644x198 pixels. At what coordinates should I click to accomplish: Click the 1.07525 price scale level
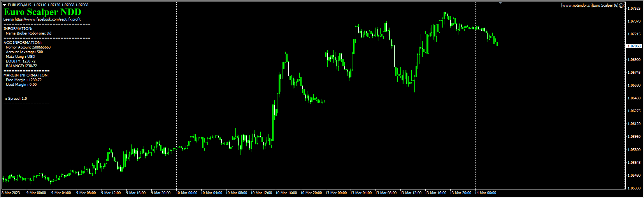coord(634,9)
